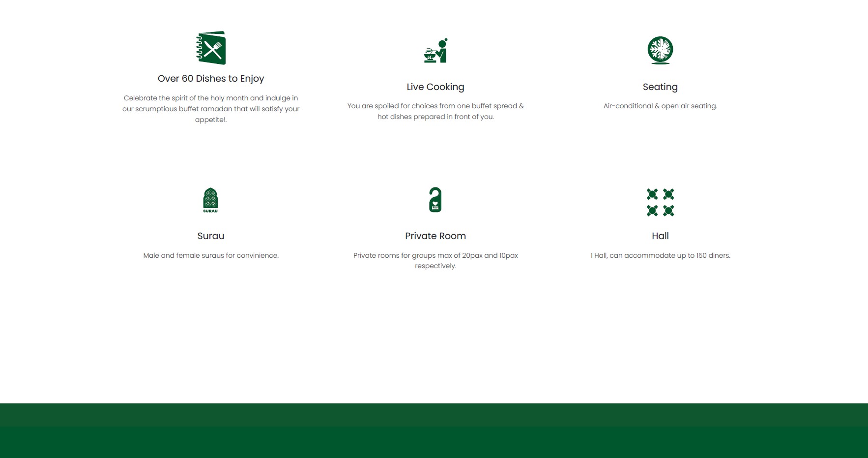The width and height of the screenshot is (868, 458).
Task: Click the menu book with fork and knife icon
Action: coord(211,48)
